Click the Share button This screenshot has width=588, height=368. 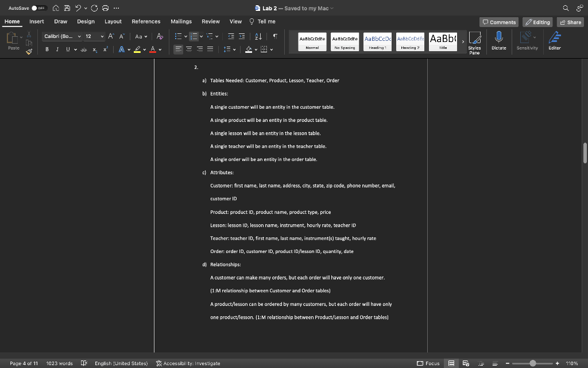click(570, 22)
